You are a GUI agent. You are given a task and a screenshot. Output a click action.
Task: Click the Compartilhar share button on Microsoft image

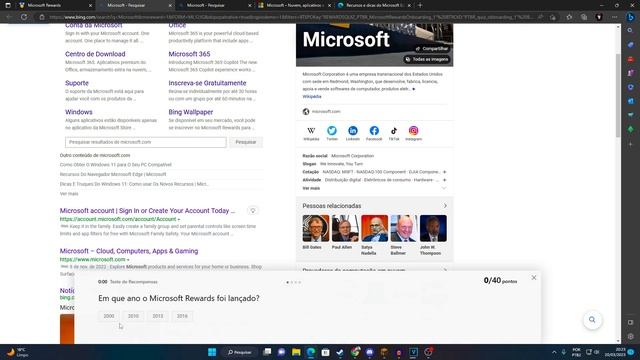(432, 49)
